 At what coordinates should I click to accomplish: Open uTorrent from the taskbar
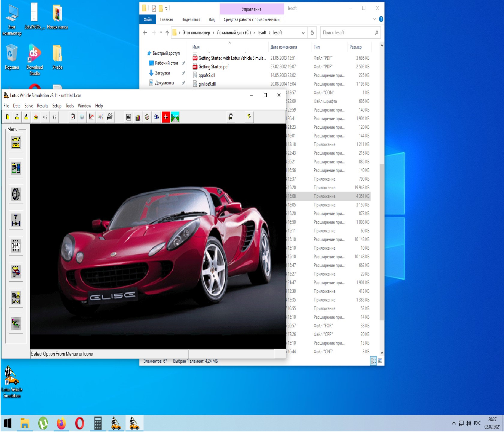click(43, 424)
